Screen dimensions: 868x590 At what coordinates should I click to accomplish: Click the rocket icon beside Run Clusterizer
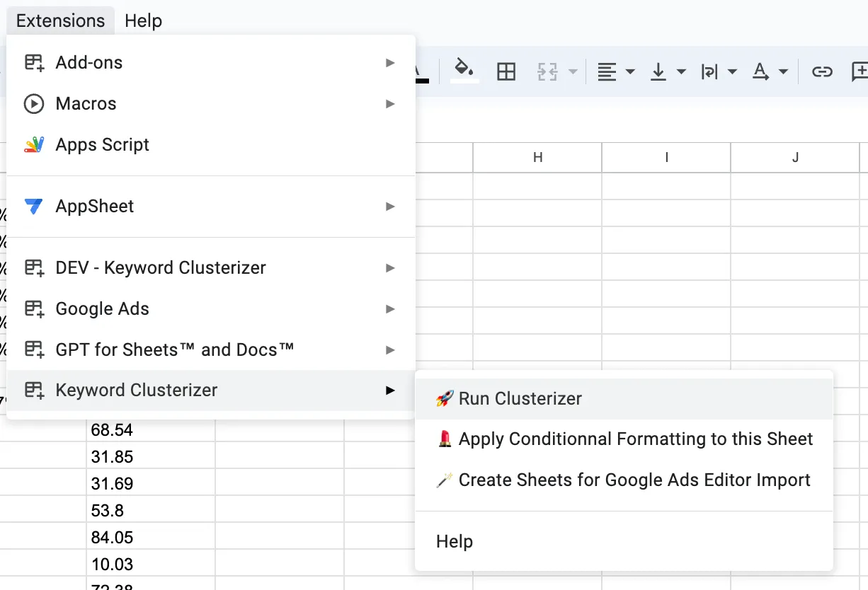coord(445,399)
